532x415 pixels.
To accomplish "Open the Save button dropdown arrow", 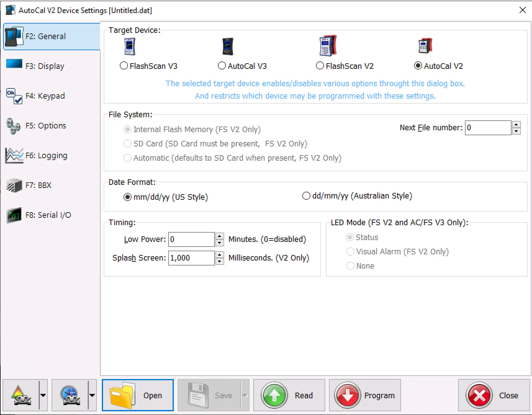I will (245, 395).
